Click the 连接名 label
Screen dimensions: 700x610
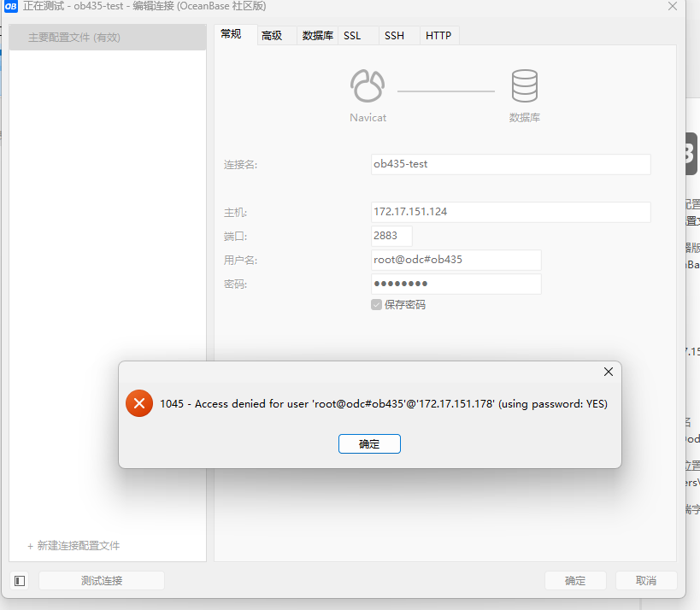[241, 165]
